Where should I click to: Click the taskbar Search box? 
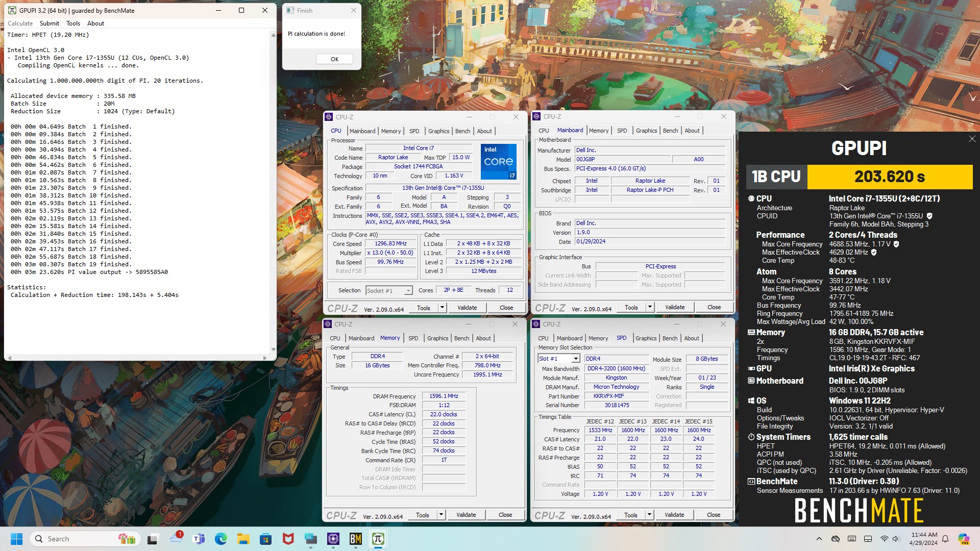click(85, 539)
